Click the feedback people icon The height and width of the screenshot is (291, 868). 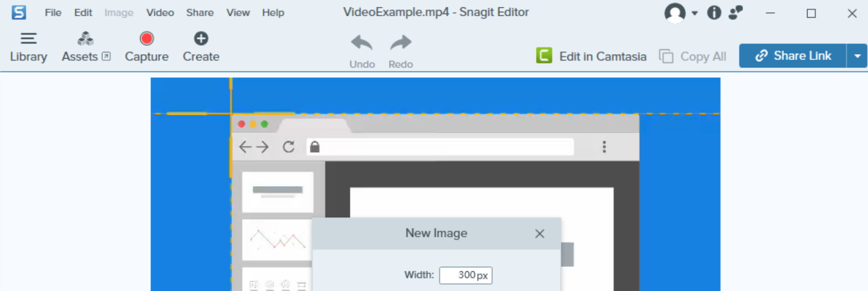736,12
